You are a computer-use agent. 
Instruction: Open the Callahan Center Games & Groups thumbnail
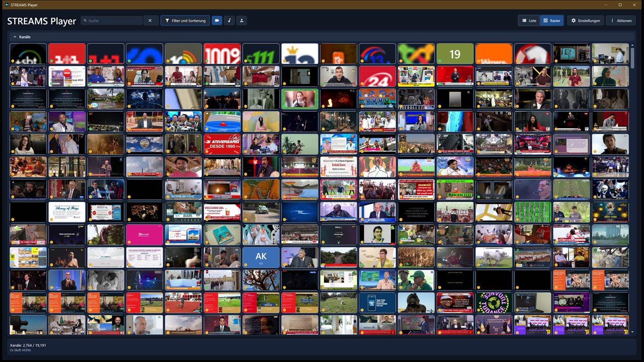[145, 257]
